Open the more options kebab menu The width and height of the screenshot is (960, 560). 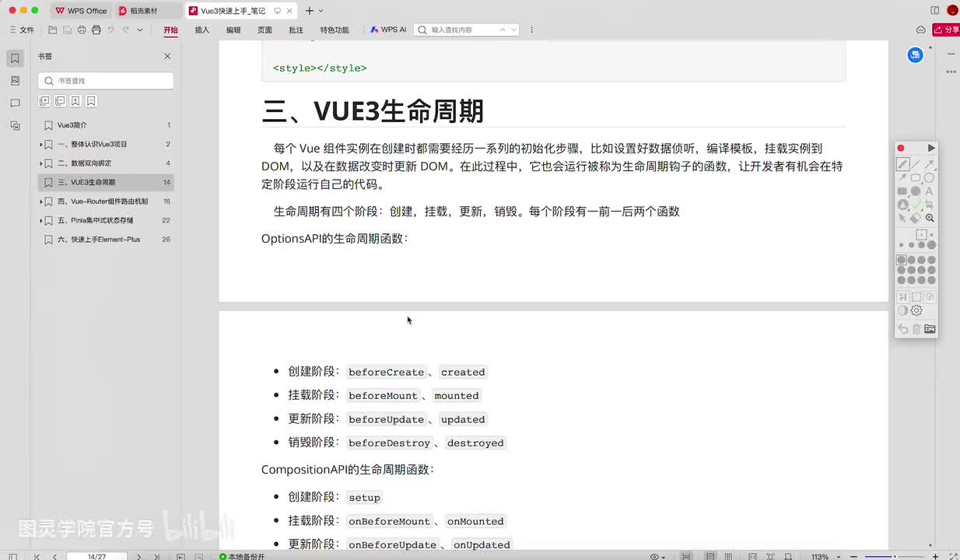[x=532, y=30]
